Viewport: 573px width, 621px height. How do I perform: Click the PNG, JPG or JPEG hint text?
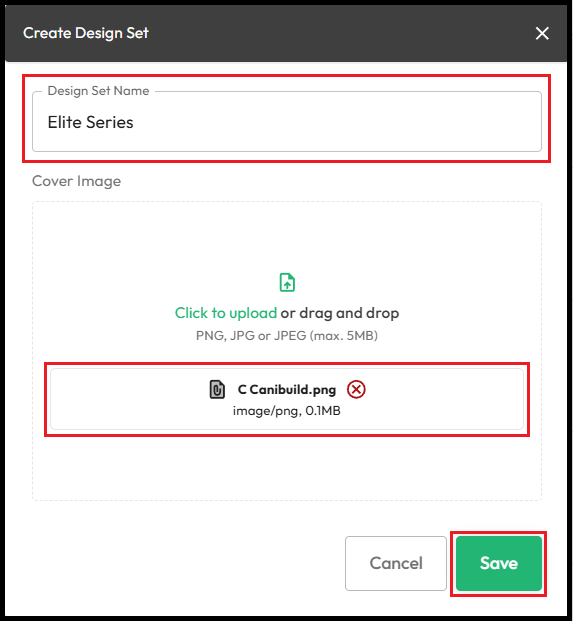tap(287, 336)
